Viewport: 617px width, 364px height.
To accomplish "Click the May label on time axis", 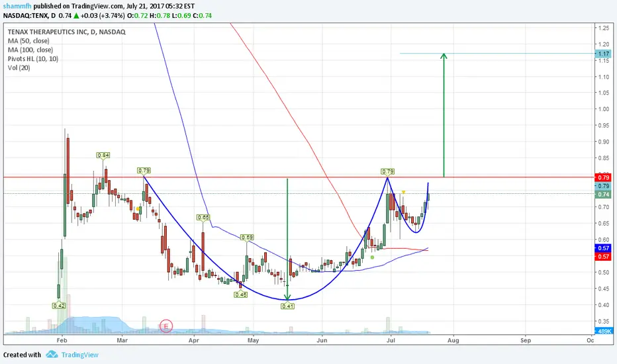I will 253,340.
